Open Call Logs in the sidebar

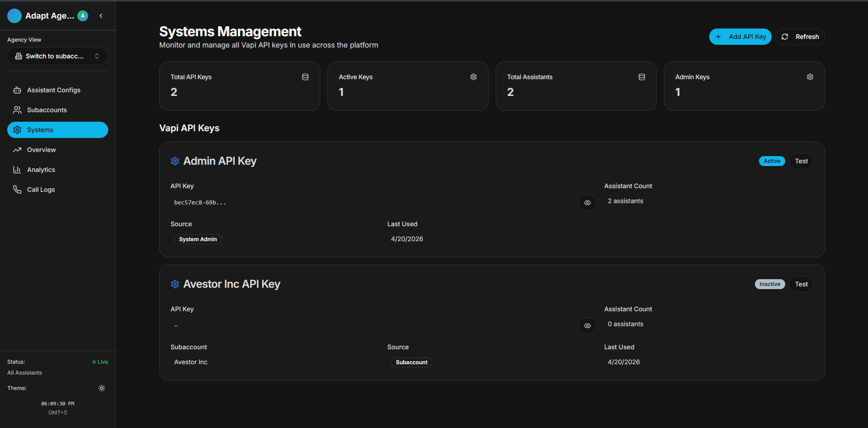tap(57, 190)
